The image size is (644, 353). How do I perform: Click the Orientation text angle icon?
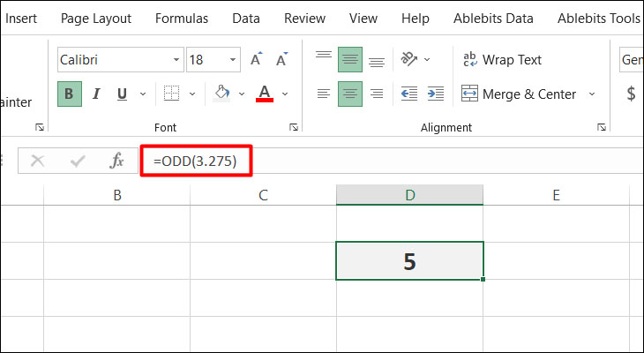point(408,59)
